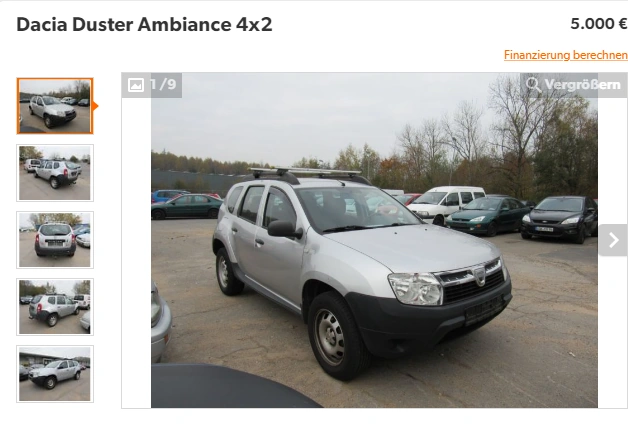The width and height of the screenshot is (628, 424).
Task: Click the white van in the photo background
Action: (446, 203)
